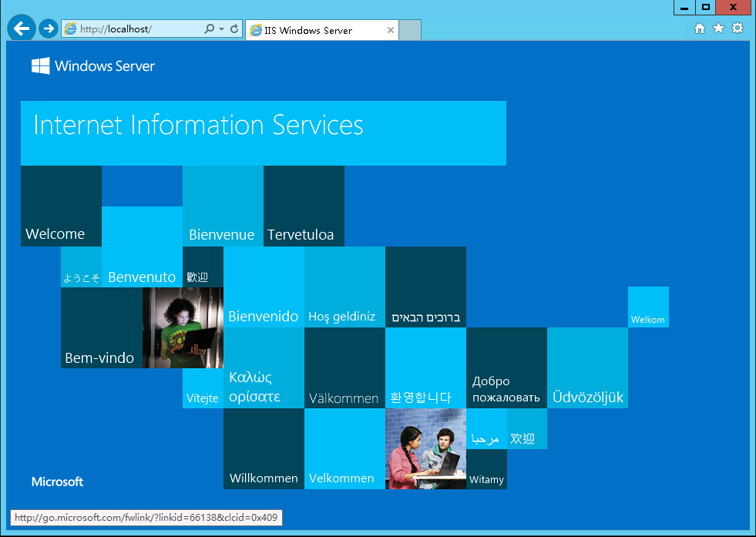The width and height of the screenshot is (756, 537).
Task: Click the Üdvözöljük tile
Action: coord(588,368)
